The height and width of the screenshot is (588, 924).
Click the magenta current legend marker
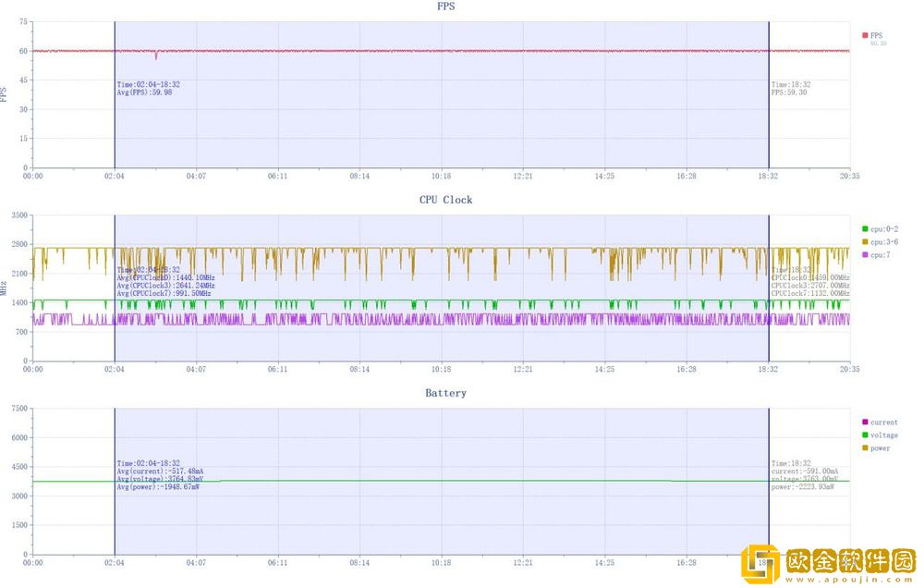click(x=865, y=423)
